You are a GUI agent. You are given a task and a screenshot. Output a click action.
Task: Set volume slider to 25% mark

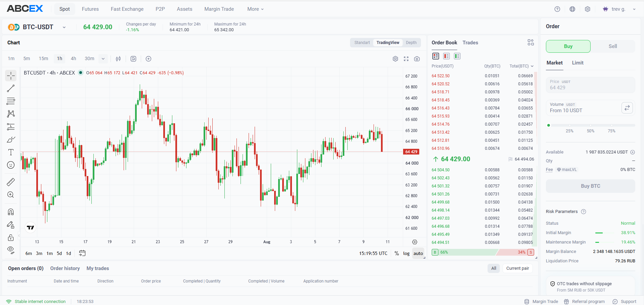569,125
